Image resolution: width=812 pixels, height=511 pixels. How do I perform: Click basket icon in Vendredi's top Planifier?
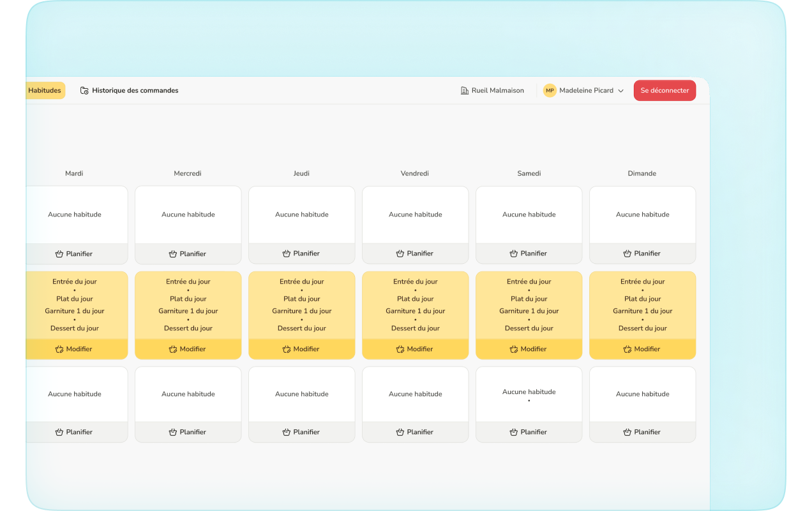[x=400, y=254]
